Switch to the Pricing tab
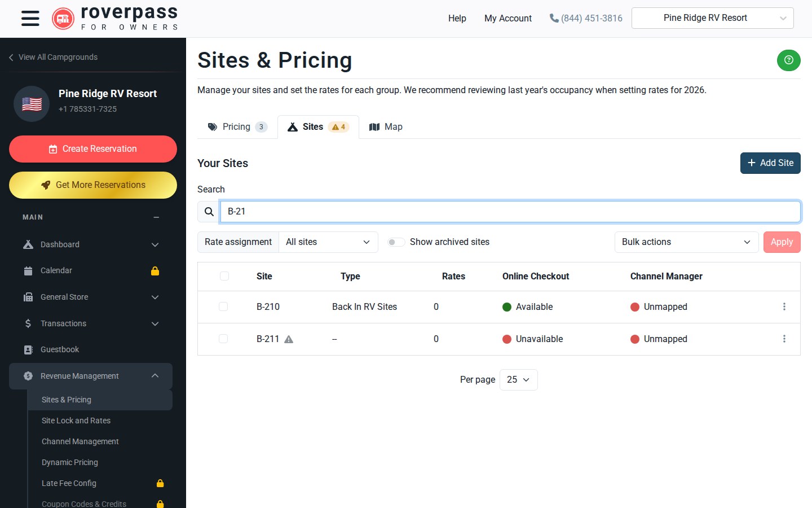The height and width of the screenshot is (508, 812). click(x=237, y=127)
